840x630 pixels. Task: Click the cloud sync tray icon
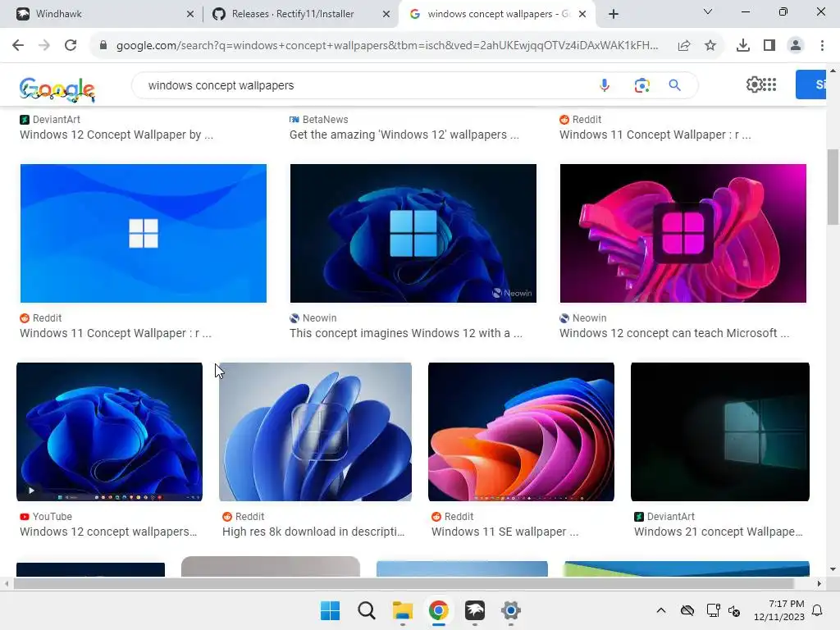tap(687, 610)
